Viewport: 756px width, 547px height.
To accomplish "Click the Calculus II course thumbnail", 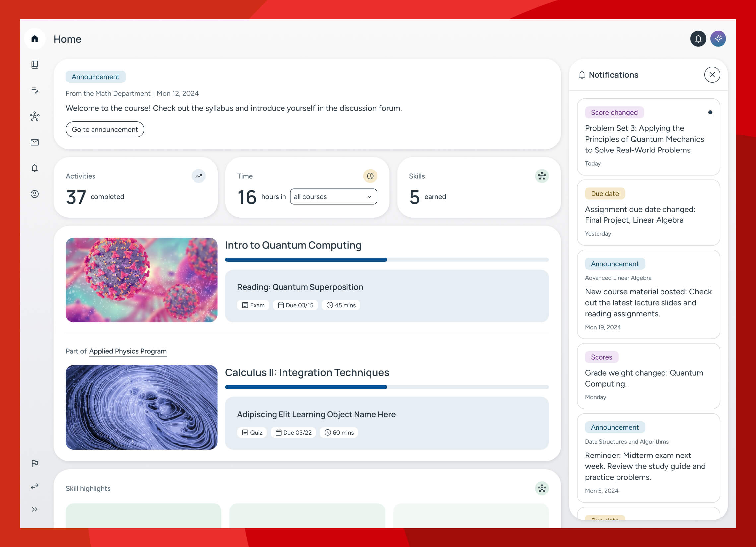I will pyautogui.click(x=141, y=407).
